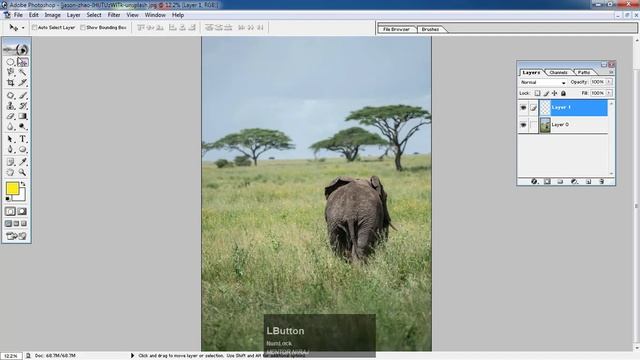Enable Show Bounding Box checkbox
This screenshot has width=640, height=360.
click(x=83, y=27)
